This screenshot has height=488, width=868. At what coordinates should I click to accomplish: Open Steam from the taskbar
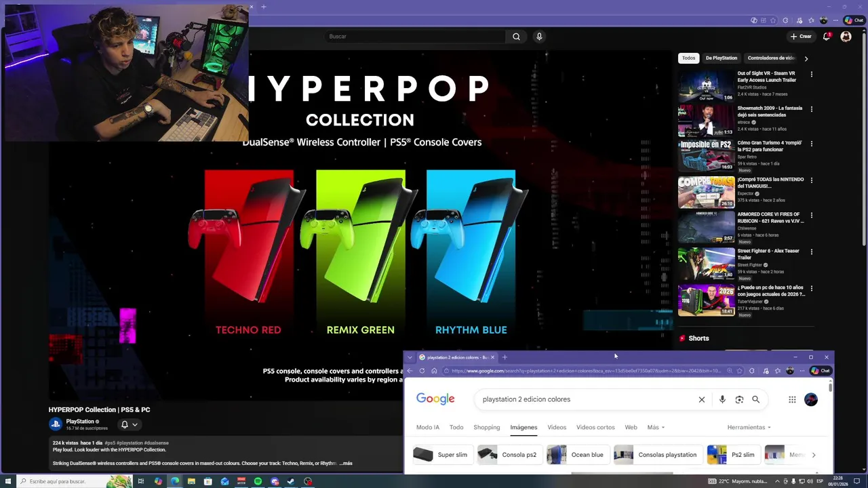(291, 481)
